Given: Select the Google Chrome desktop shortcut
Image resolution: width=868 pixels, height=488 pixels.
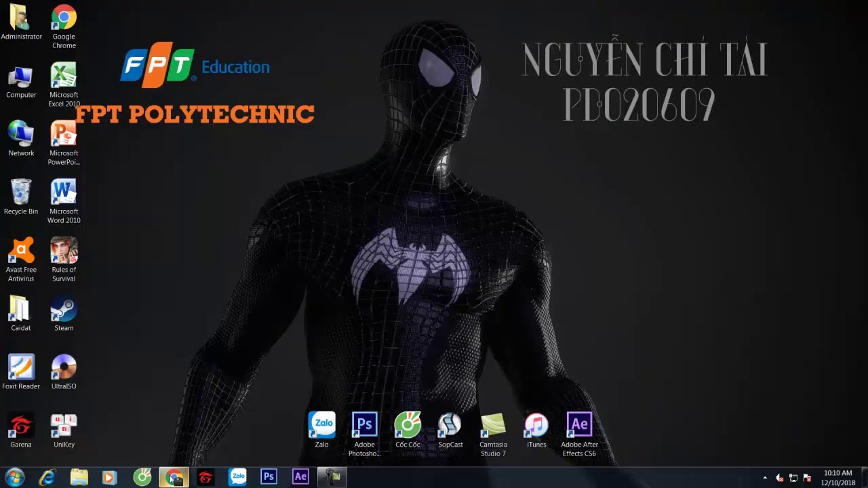Looking at the screenshot, I should [64, 27].
